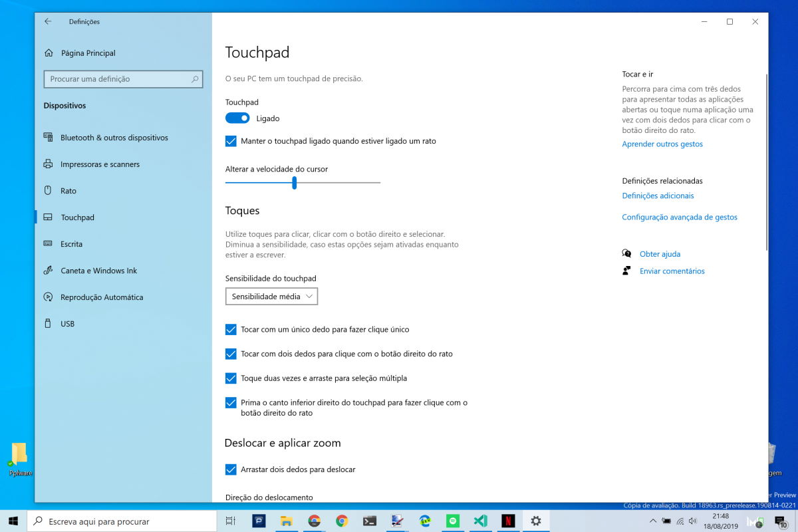Screen dimensions: 798x532
Task: Go to Página Principal of Definições
Action: click(x=86, y=53)
